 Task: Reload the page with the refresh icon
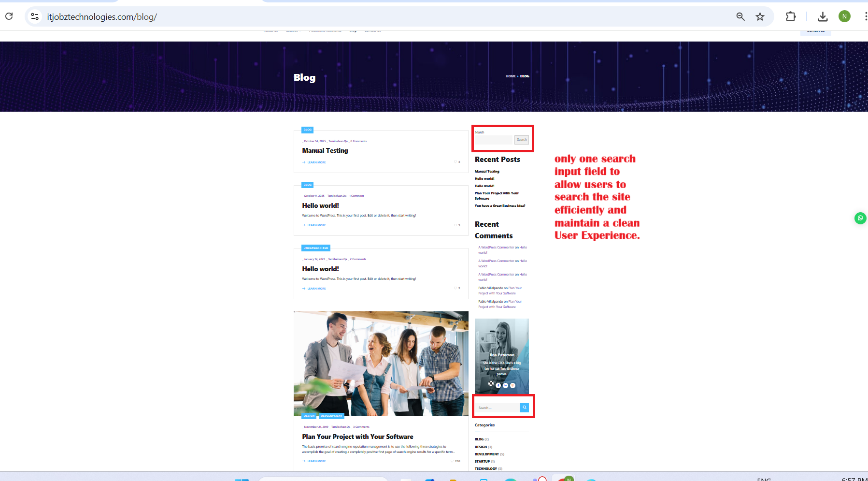(x=9, y=16)
